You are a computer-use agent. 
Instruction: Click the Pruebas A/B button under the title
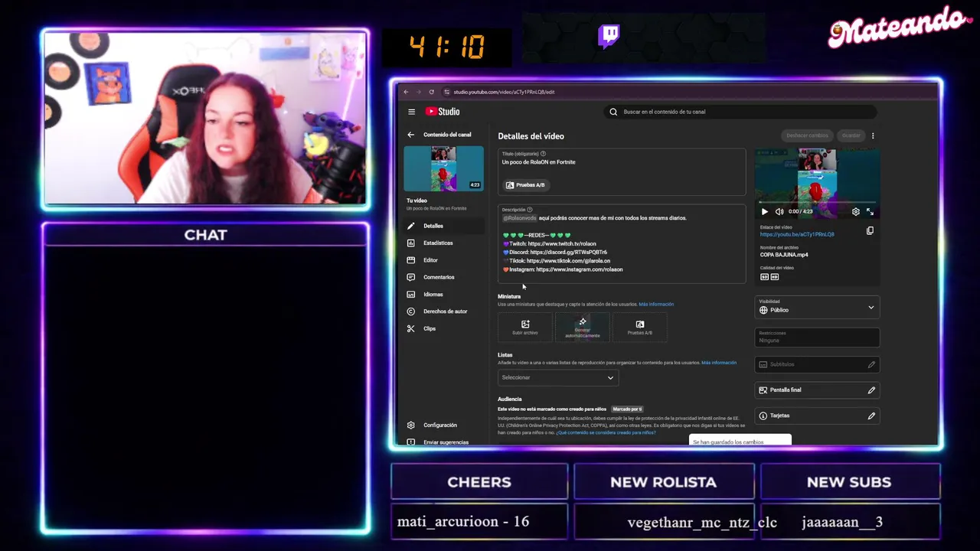click(526, 185)
